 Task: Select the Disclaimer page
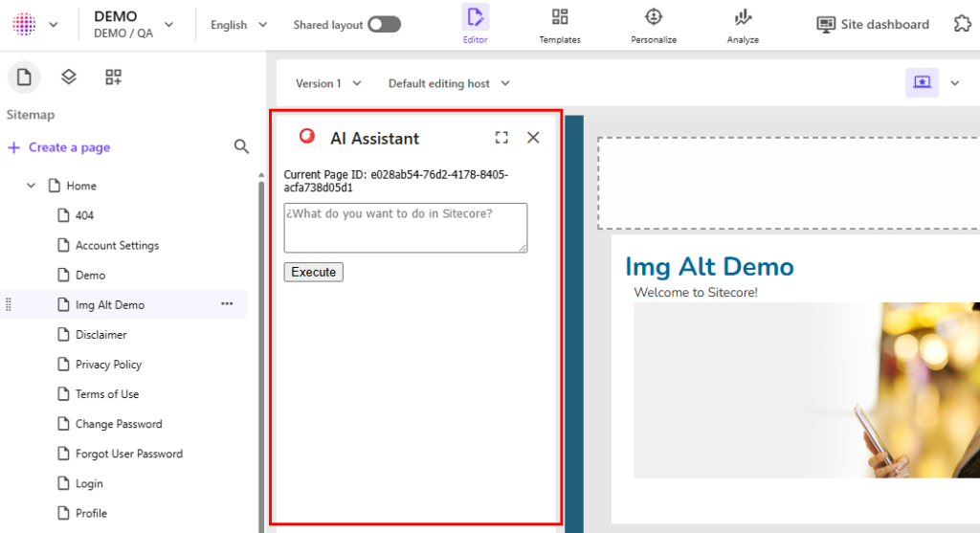[x=100, y=335]
